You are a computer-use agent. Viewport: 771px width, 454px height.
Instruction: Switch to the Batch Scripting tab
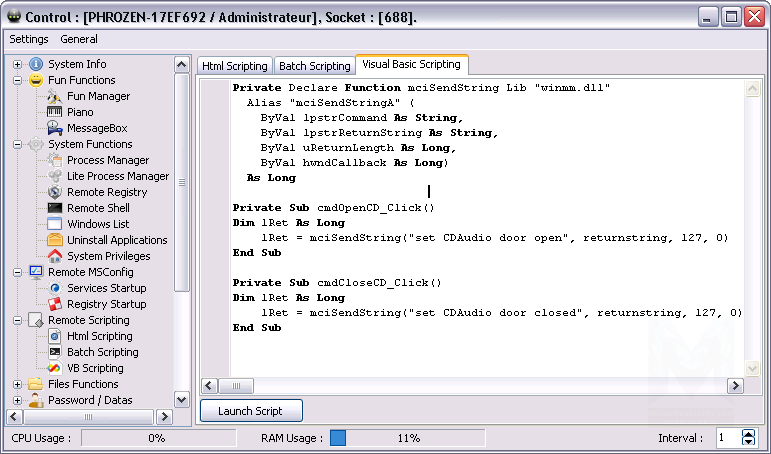click(314, 66)
